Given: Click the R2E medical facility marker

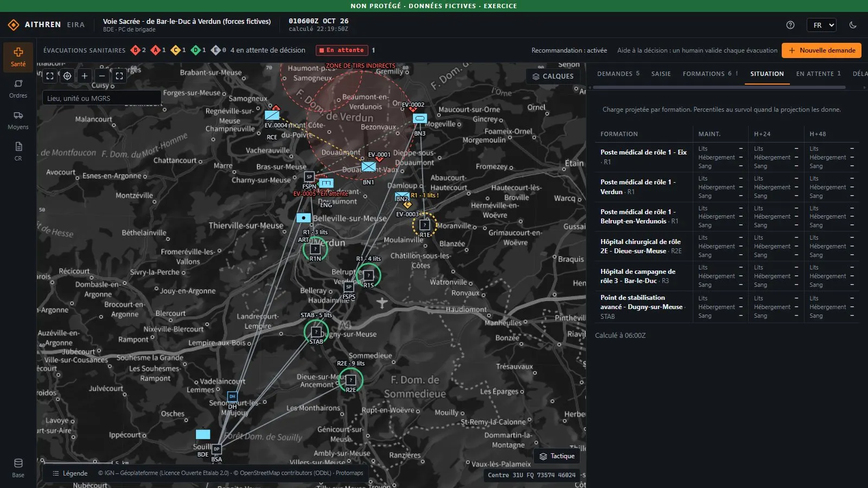Looking at the screenshot, I should click(350, 380).
